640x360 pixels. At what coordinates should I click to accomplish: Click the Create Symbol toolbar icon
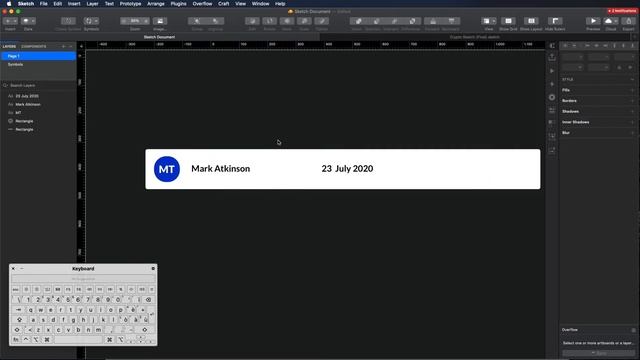tap(68, 21)
